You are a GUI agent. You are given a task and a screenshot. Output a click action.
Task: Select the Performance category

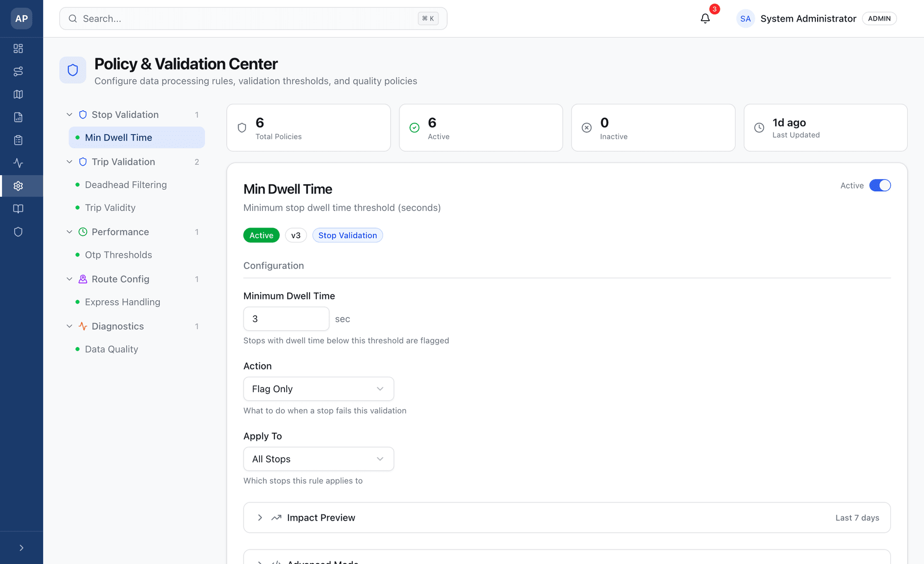pyautogui.click(x=120, y=232)
